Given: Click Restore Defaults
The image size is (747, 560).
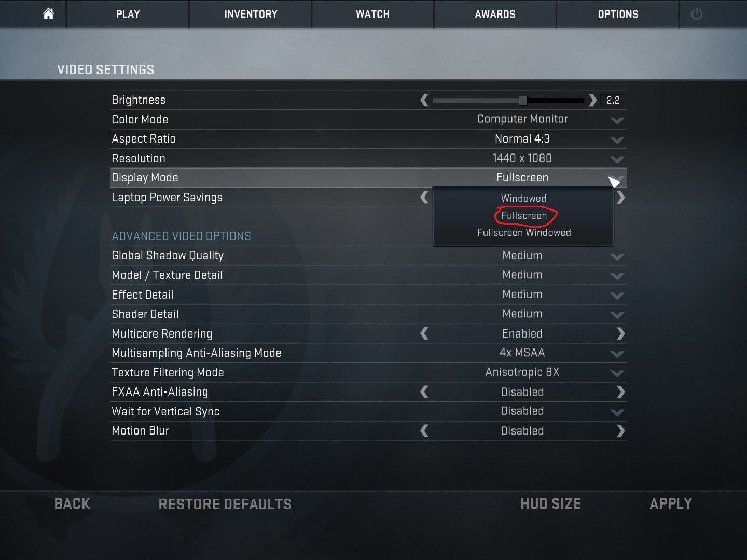Looking at the screenshot, I should pos(225,504).
